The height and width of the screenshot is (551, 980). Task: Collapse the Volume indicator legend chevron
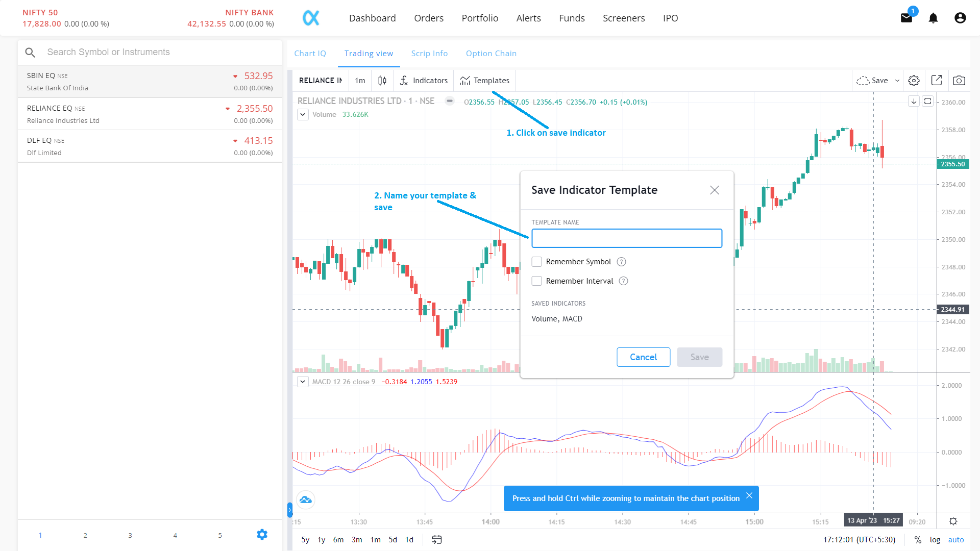303,114
